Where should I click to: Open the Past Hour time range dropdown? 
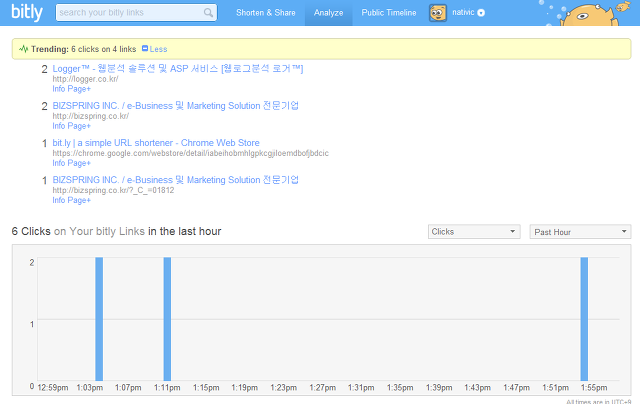[x=580, y=232]
